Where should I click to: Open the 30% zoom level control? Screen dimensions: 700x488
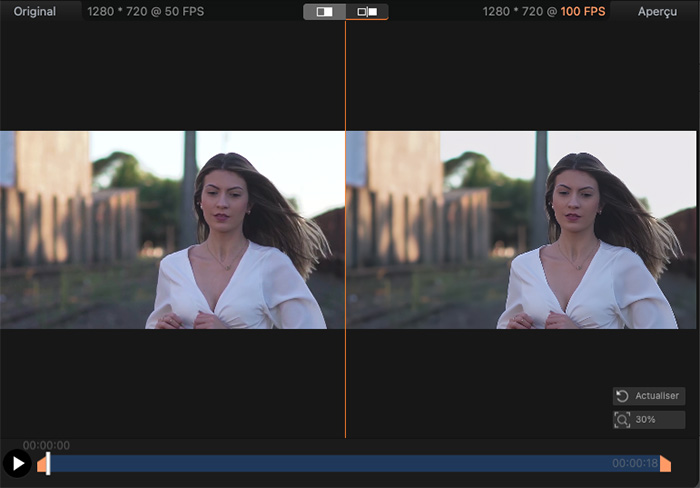(x=648, y=420)
